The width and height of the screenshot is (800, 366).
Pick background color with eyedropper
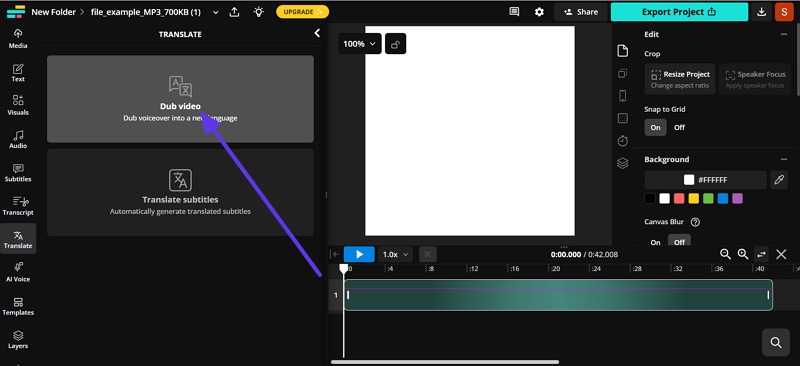coord(779,180)
